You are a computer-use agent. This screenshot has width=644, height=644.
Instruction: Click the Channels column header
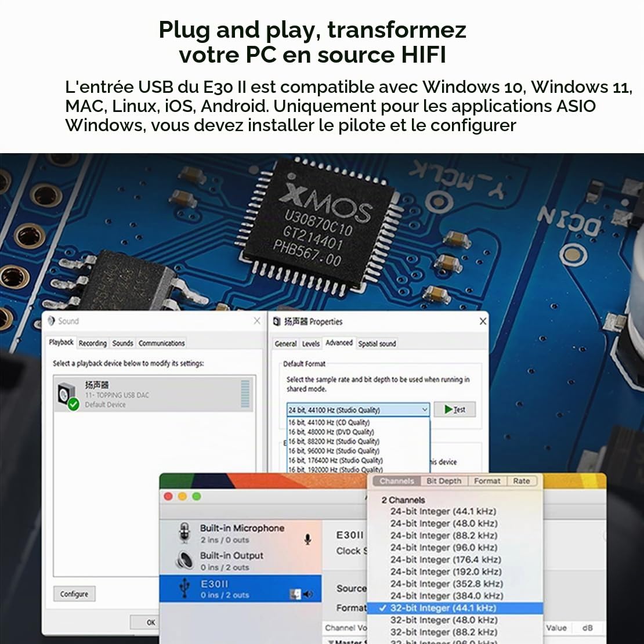[x=397, y=481]
